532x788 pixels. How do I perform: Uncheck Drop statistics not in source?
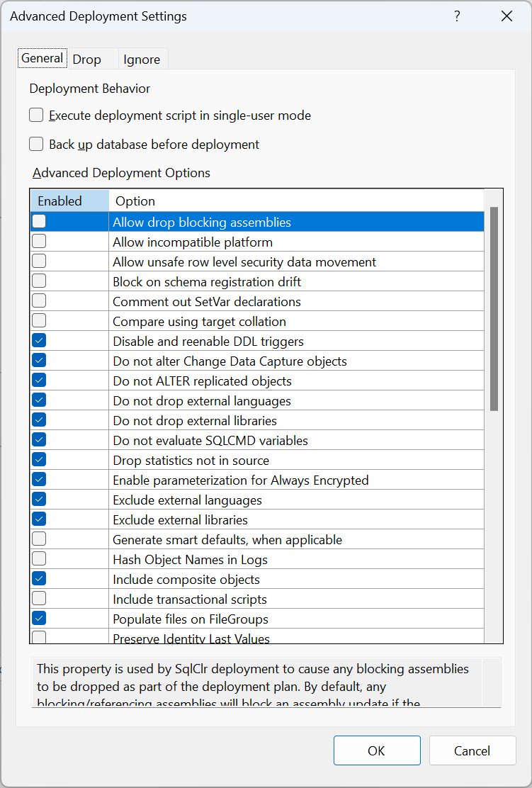point(39,460)
